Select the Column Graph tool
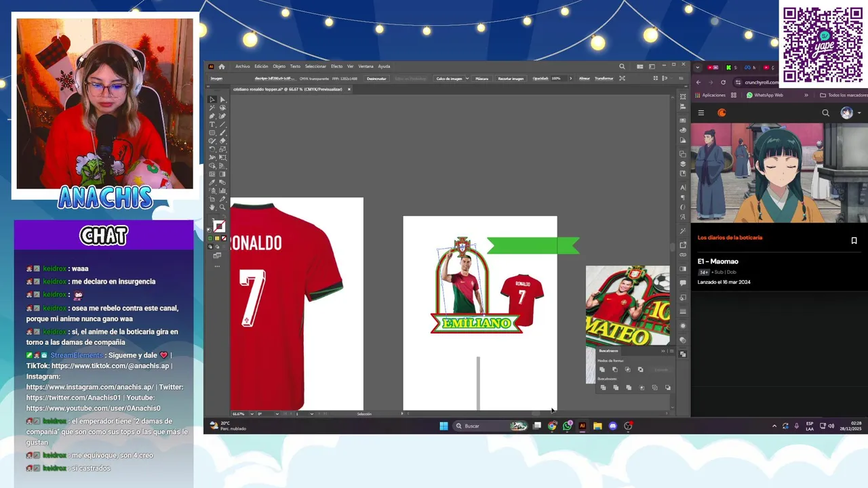Viewport: 868px width, 488px height. coord(222,190)
